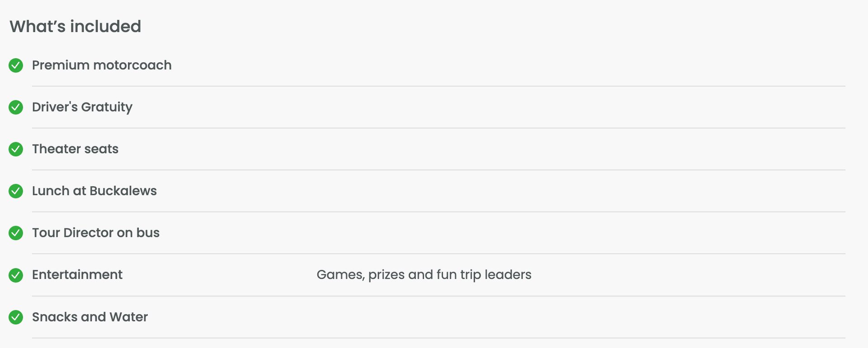
Task: Click the What's included heading
Action: pos(75,26)
